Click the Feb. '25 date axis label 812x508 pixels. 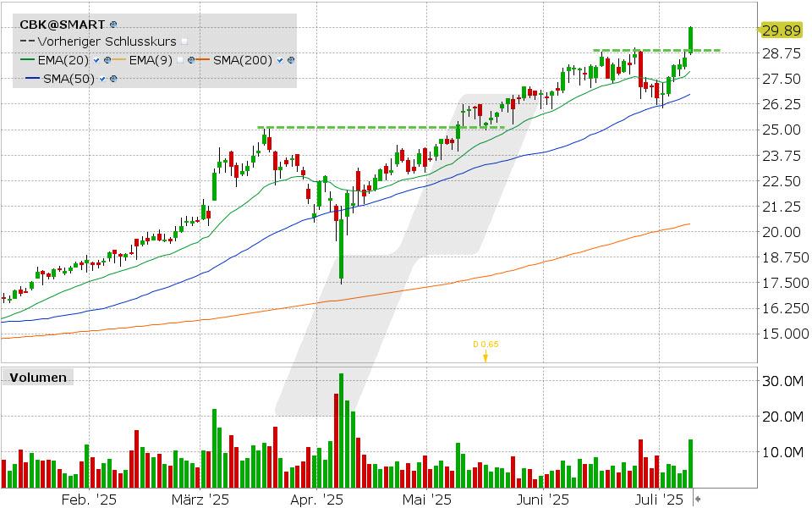point(89,500)
